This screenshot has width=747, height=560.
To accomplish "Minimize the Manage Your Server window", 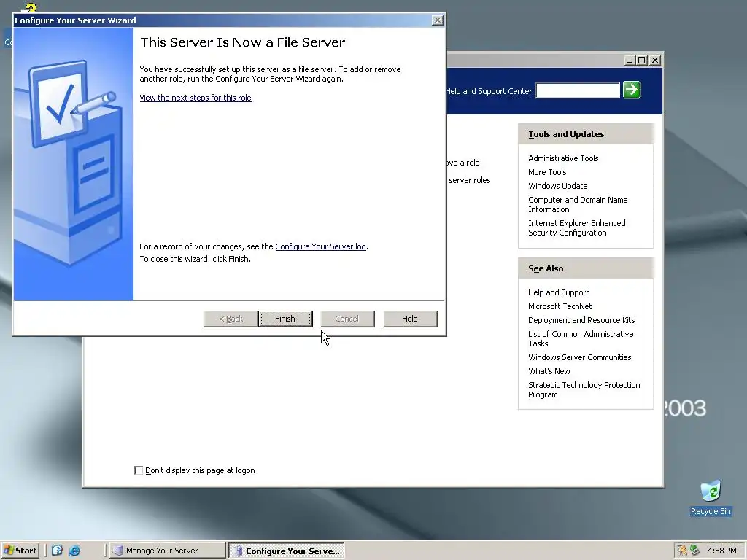I will point(630,61).
